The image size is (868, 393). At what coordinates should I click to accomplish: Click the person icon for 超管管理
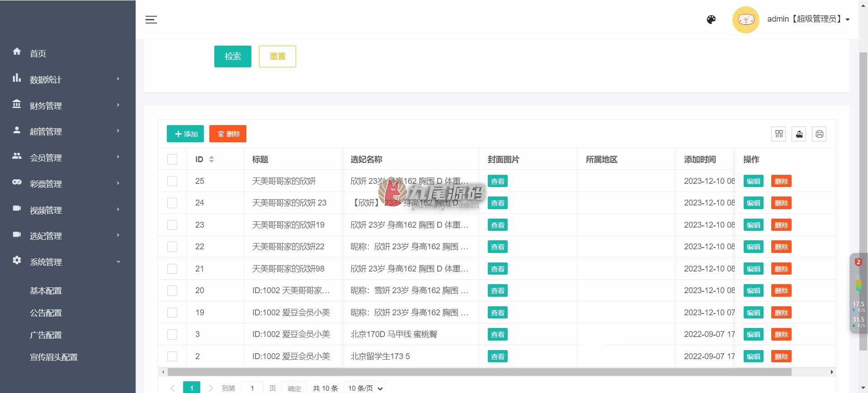pyautogui.click(x=17, y=130)
